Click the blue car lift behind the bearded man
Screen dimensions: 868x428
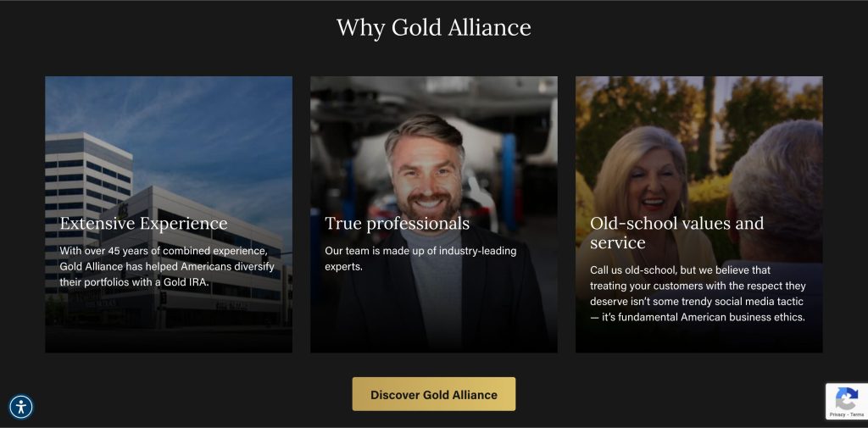click(x=509, y=183)
